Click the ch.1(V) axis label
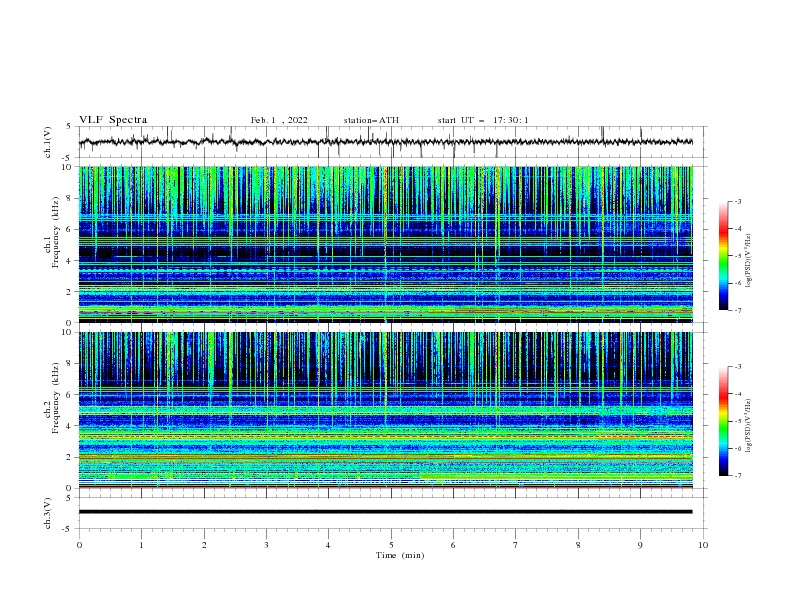Image resolution: width=792 pixels, height=612 pixels. tap(48, 142)
